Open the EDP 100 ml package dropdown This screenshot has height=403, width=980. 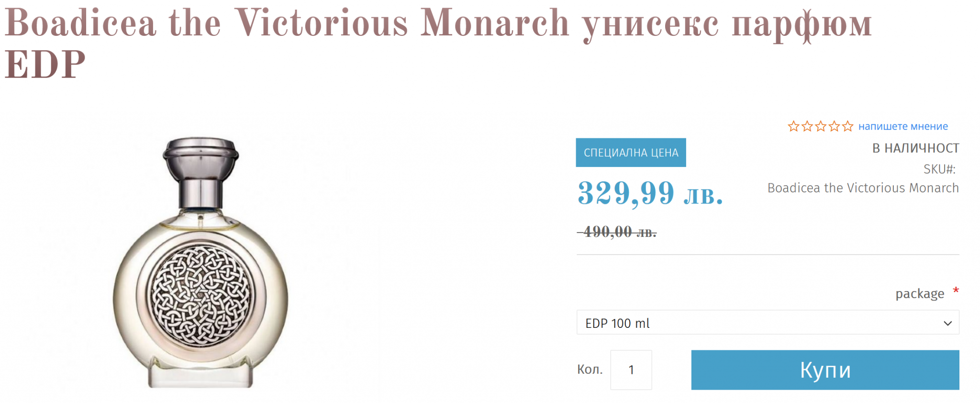click(x=761, y=323)
